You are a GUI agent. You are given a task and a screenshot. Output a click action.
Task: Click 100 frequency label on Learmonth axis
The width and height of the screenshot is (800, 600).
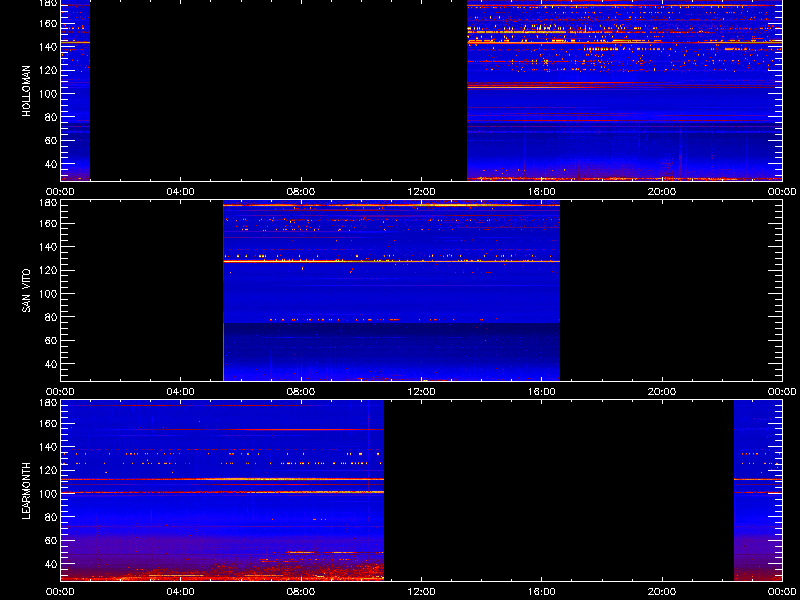48,494
